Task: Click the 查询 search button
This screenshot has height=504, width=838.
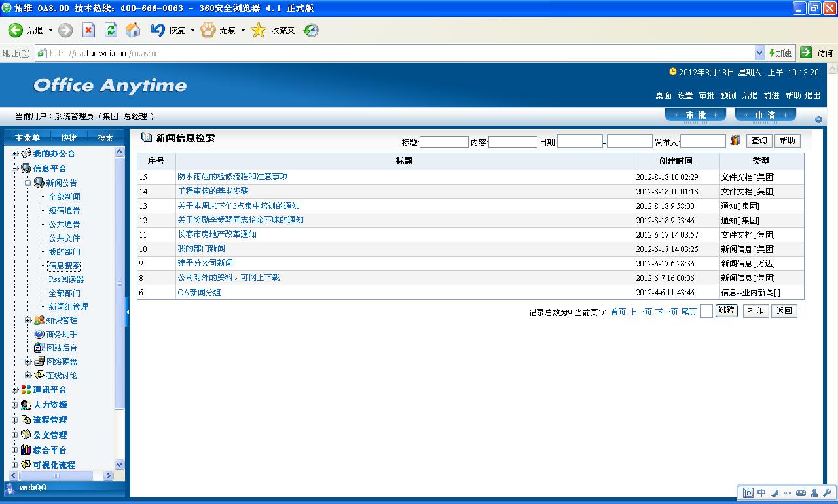Action: 759,141
